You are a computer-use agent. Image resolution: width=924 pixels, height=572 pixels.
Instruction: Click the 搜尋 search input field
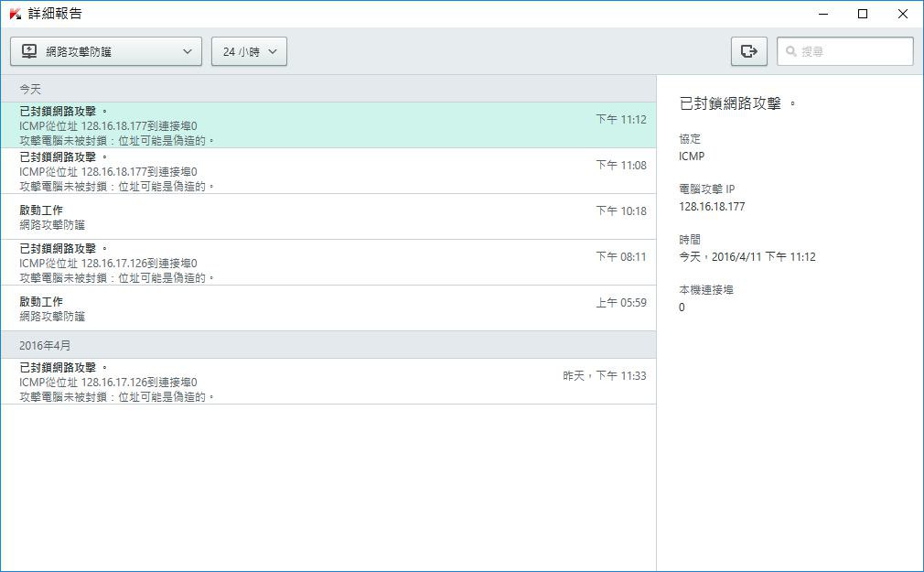(845, 51)
